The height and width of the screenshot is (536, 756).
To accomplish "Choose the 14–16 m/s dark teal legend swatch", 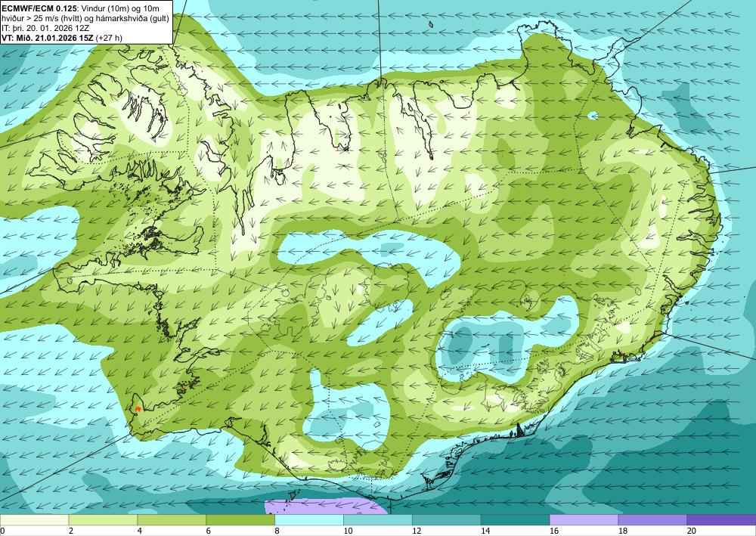I will coord(515,519).
